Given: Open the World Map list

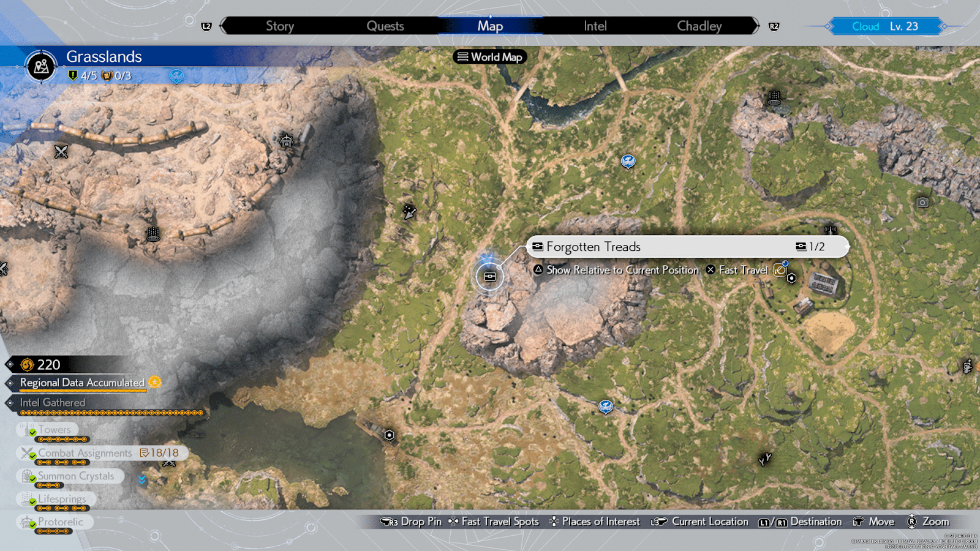Looking at the screenshot, I should 490,57.
